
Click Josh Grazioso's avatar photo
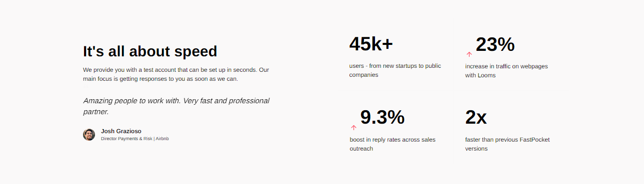(x=89, y=135)
